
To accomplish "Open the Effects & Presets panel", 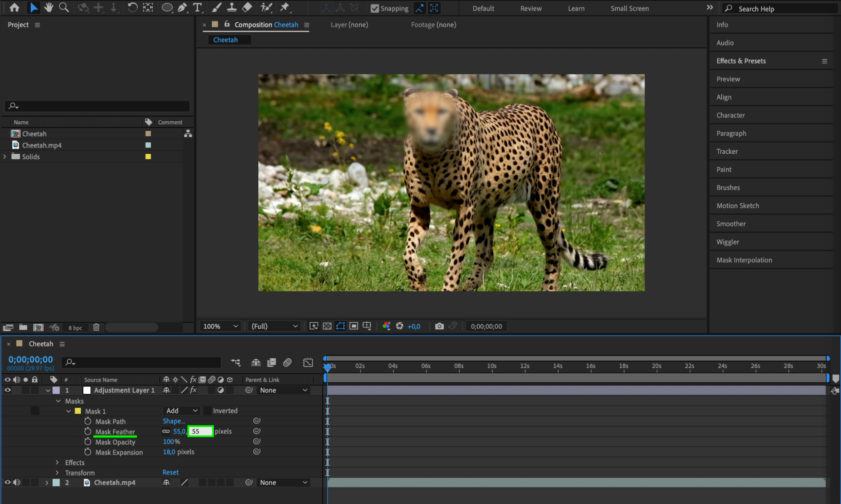I will click(741, 61).
